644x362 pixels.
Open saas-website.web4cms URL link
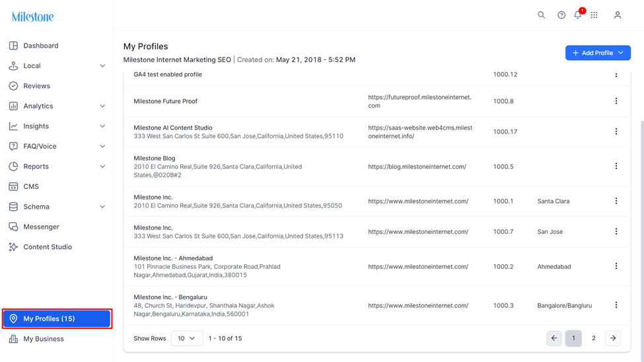pyautogui.click(x=420, y=132)
